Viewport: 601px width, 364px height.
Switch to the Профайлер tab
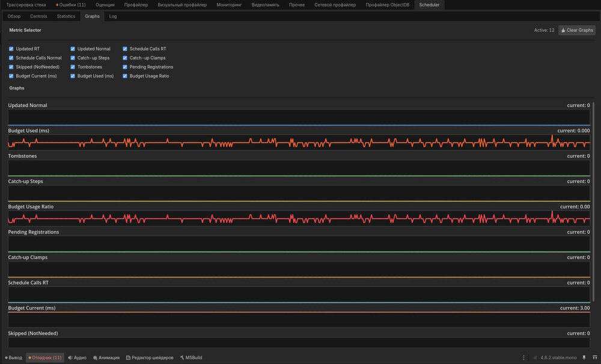pyautogui.click(x=136, y=5)
